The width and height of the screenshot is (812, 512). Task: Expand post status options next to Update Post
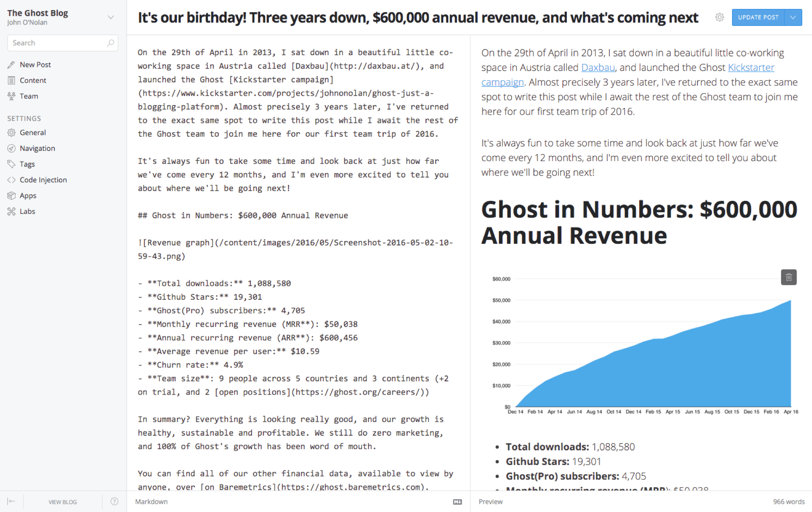794,17
